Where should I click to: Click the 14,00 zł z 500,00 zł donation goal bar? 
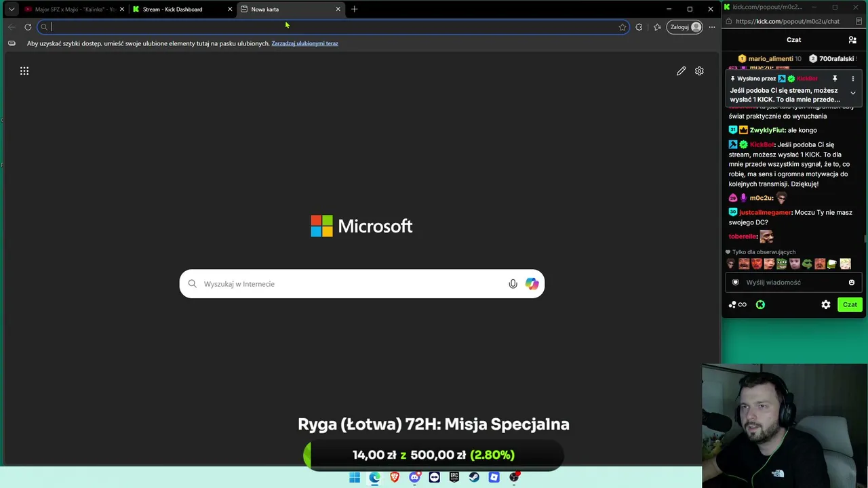click(x=433, y=455)
